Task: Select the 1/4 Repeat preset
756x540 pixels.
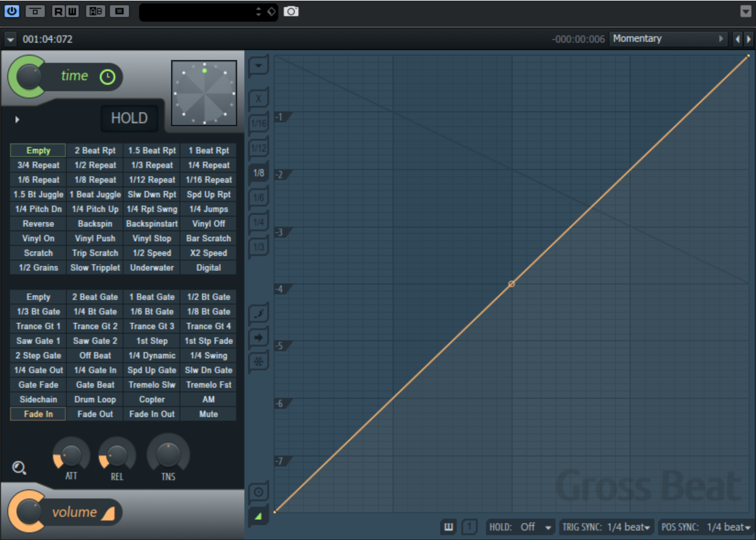Action: (209, 165)
